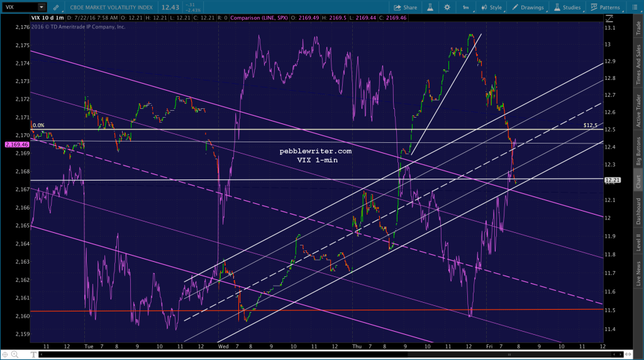The height and width of the screenshot is (360, 644).
Task: Open Times And Sales sidebar tab
Action: 638,65
